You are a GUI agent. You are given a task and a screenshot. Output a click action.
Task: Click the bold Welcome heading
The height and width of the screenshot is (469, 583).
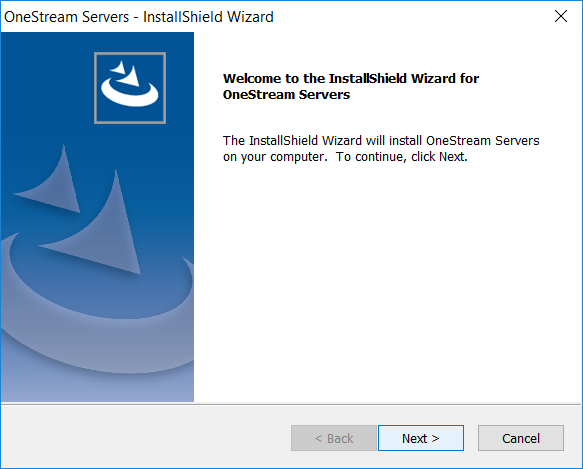[351, 86]
